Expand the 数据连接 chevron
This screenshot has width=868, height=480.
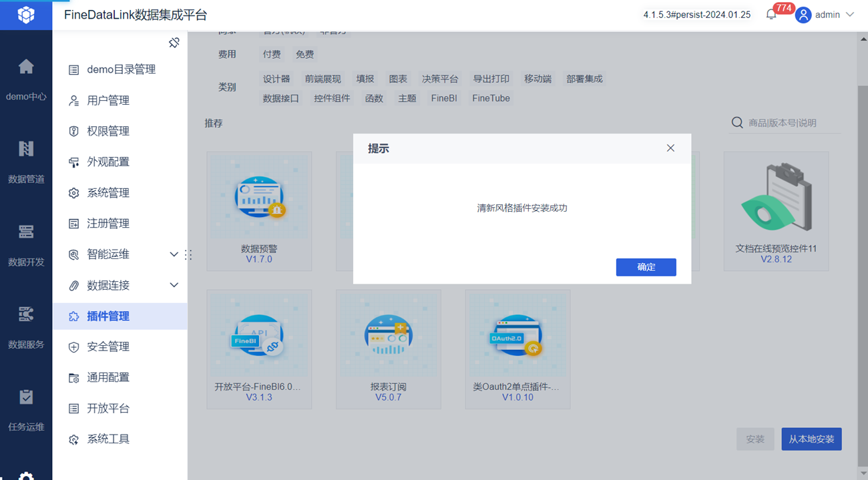(x=174, y=285)
